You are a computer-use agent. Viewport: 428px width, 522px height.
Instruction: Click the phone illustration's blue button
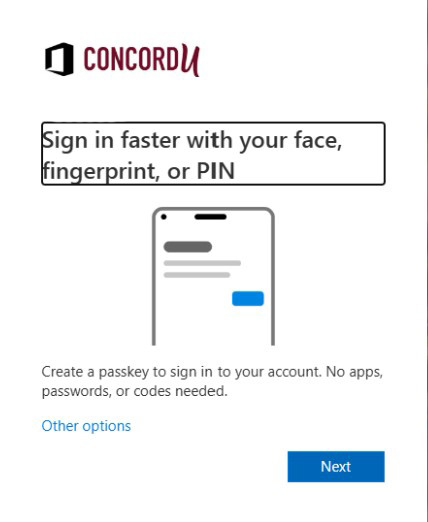[248, 298]
